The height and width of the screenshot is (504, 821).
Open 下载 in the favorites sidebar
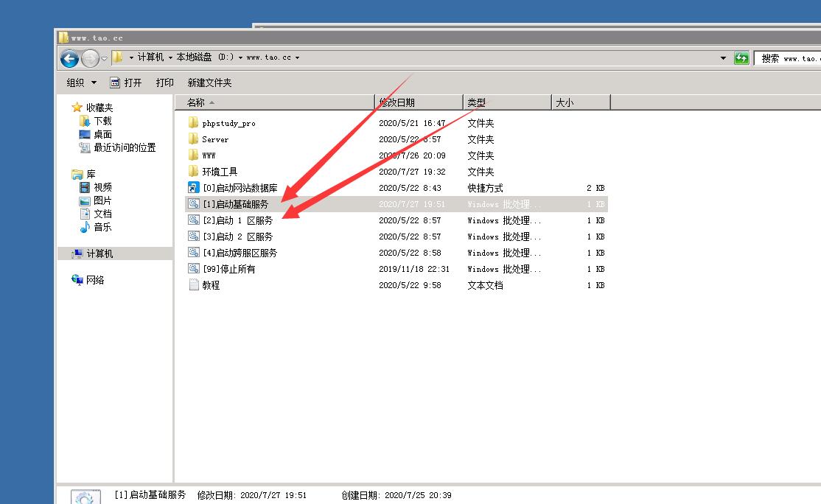(102, 121)
